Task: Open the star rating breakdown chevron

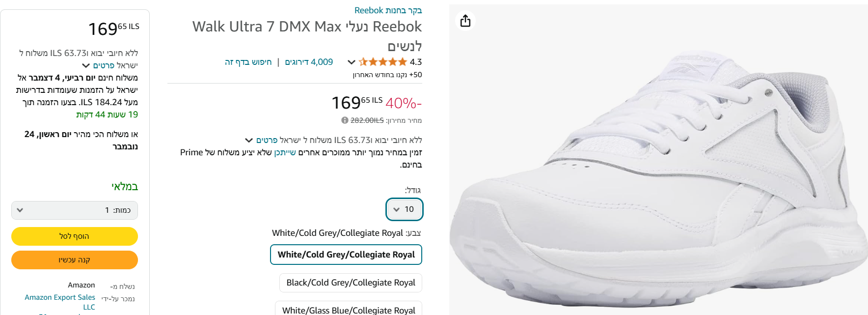Action: (351, 62)
